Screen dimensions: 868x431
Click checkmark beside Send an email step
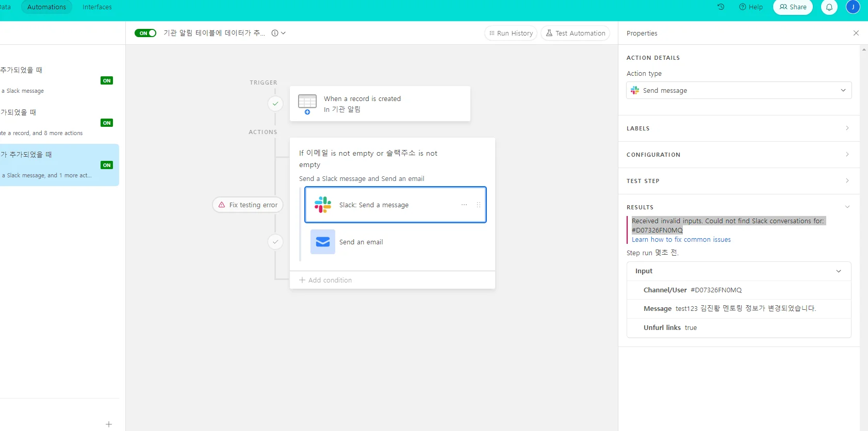(275, 242)
